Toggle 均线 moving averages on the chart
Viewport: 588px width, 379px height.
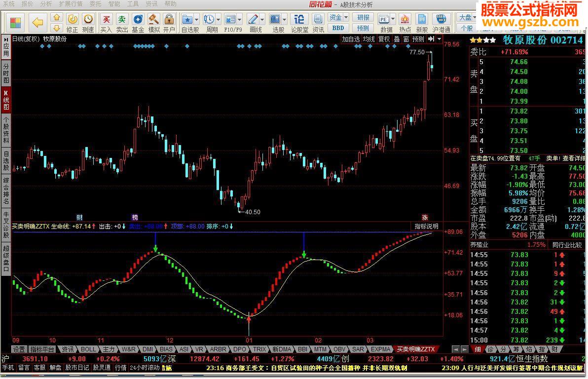[x=369, y=39]
